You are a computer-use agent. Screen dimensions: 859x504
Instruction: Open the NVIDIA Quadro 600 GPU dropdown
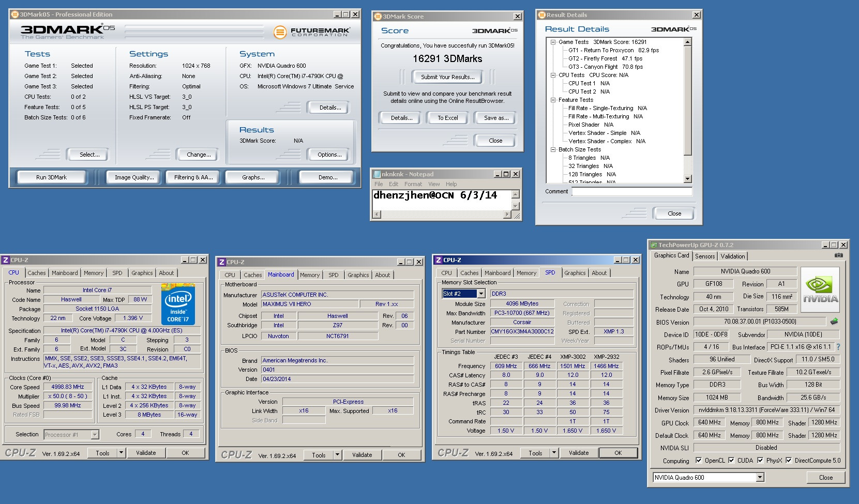click(x=760, y=477)
